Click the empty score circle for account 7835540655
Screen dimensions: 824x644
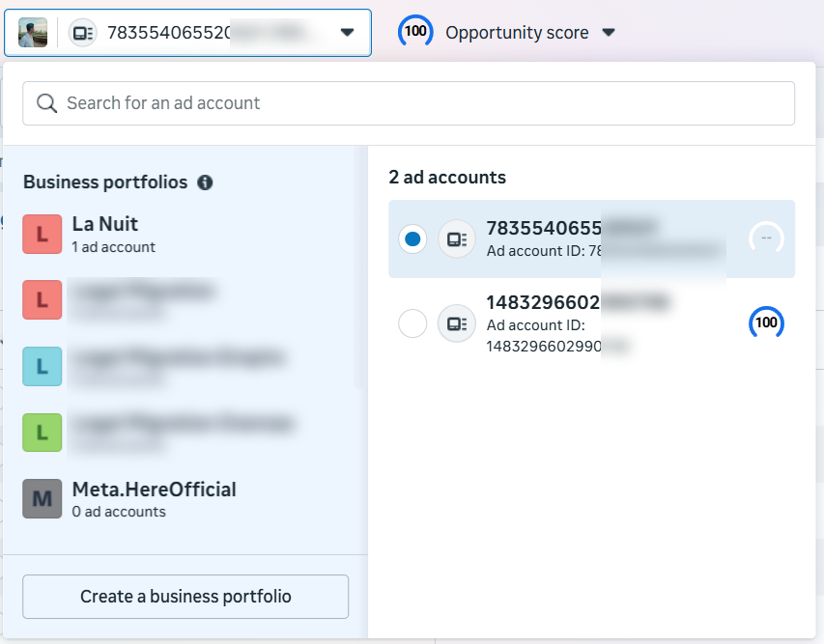click(766, 238)
